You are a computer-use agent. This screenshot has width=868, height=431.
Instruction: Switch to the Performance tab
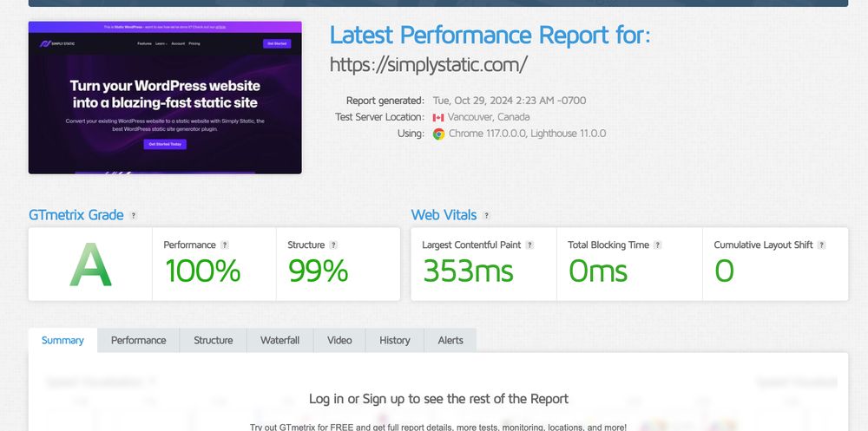click(138, 340)
